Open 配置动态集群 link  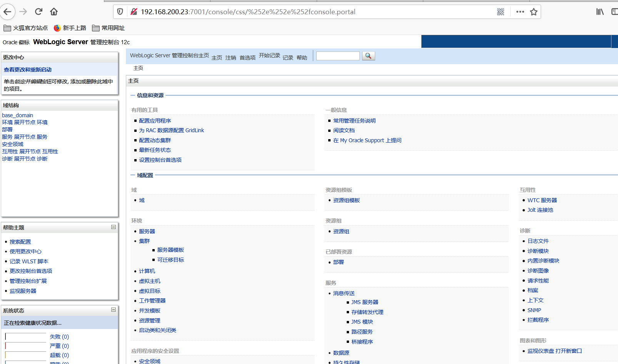155,140
